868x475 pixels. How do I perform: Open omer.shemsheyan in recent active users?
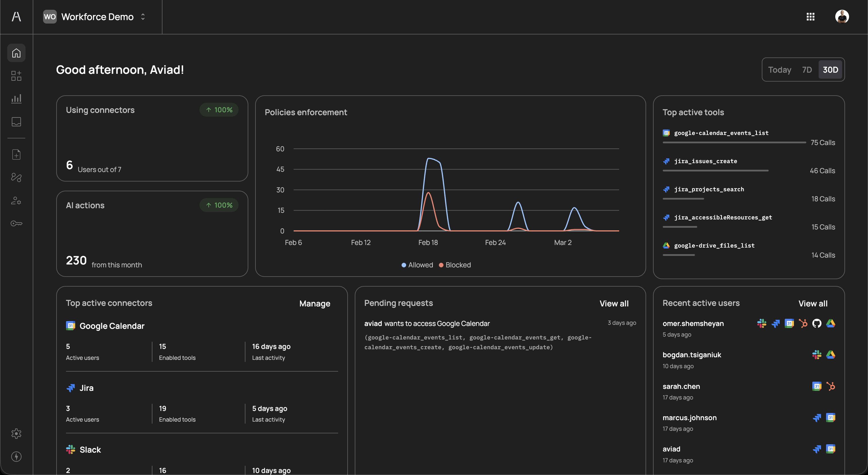pyautogui.click(x=693, y=324)
